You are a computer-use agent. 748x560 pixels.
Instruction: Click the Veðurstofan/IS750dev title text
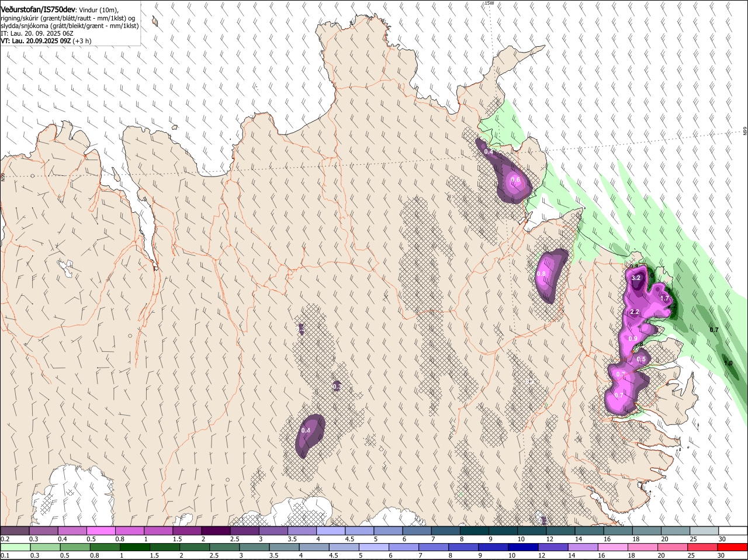[x=38, y=9]
